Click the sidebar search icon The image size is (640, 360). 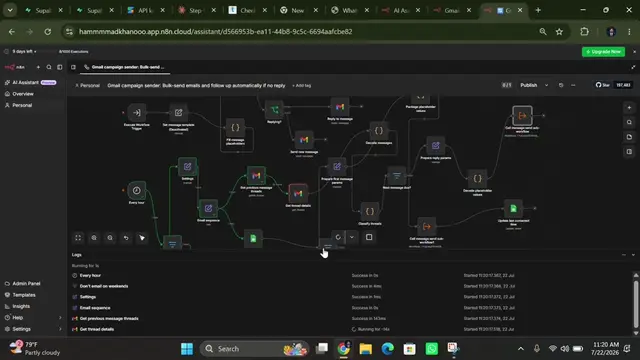[x=49, y=67]
